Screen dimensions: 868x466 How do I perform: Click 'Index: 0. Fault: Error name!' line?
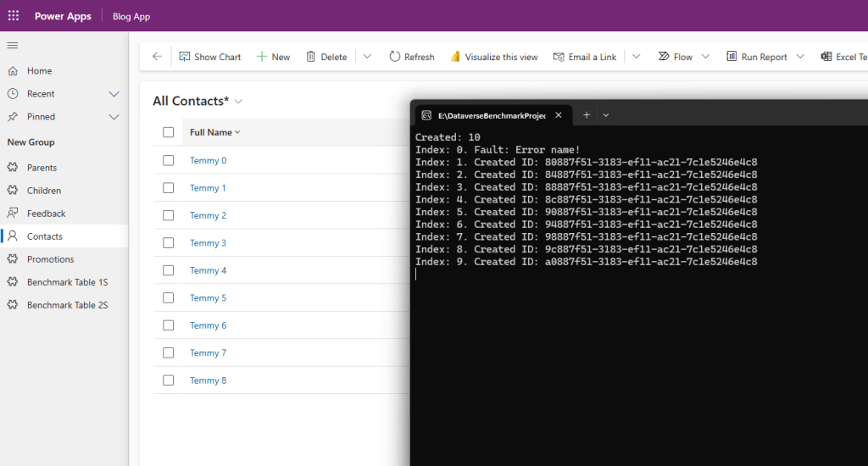(x=498, y=149)
